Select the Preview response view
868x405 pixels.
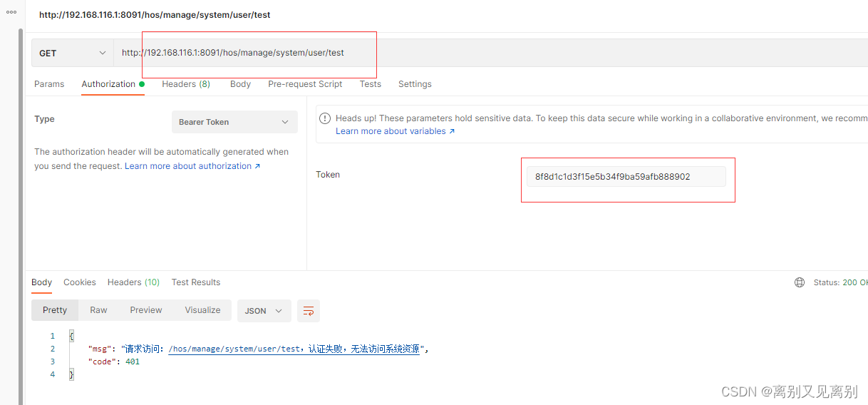pyautogui.click(x=146, y=310)
